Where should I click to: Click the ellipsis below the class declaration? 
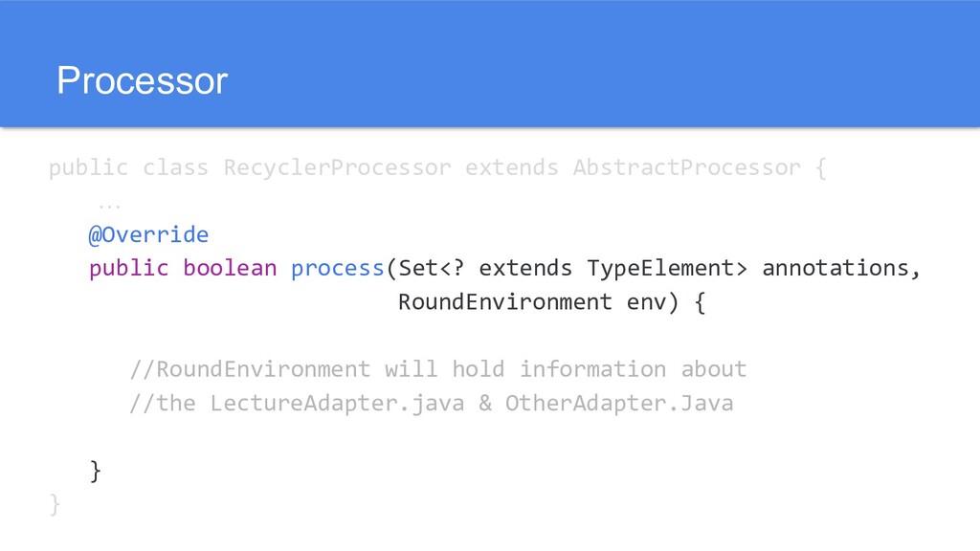pyautogui.click(x=103, y=204)
